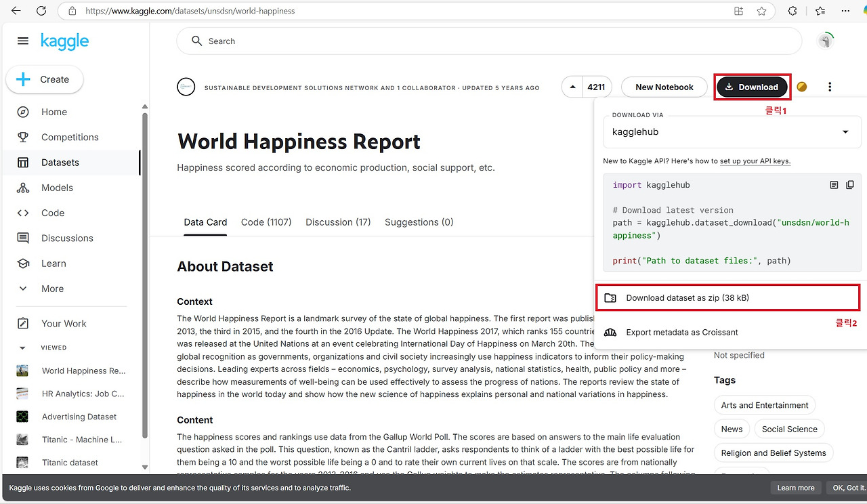Screen dimensions: 867x504
Task: Switch to the Code (1107) tab
Action: (266, 222)
